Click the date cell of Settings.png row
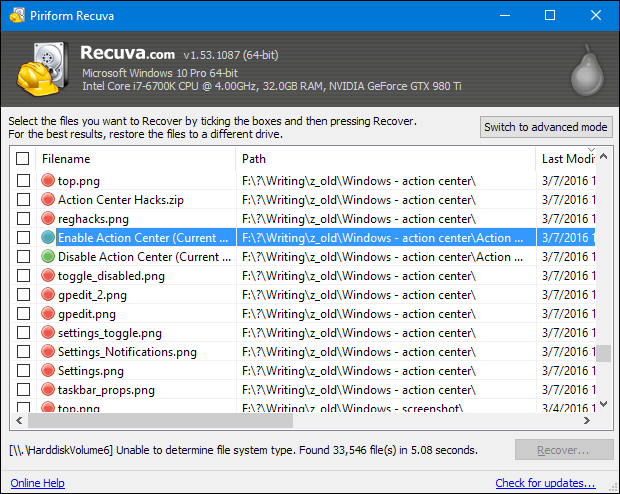 tap(566, 371)
